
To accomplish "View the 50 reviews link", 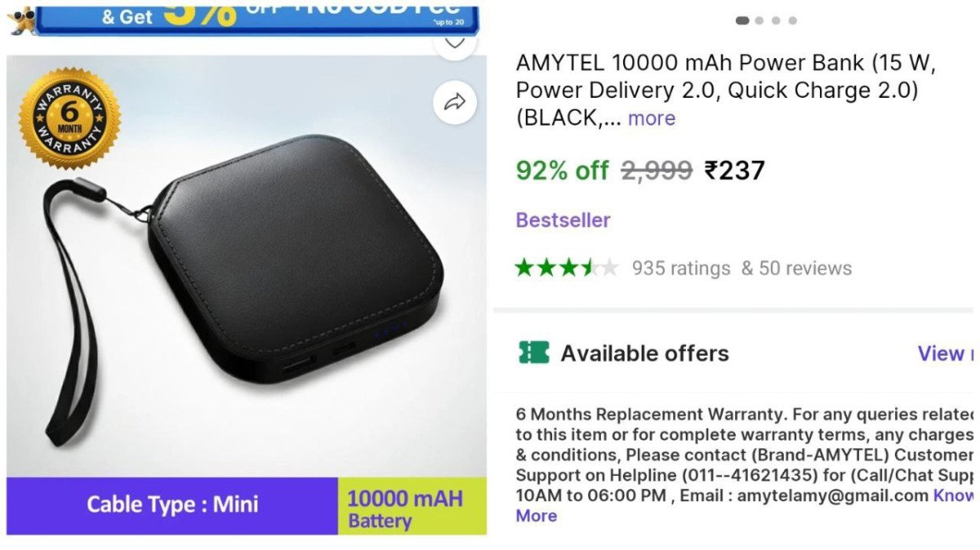I will (x=796, y=268).
